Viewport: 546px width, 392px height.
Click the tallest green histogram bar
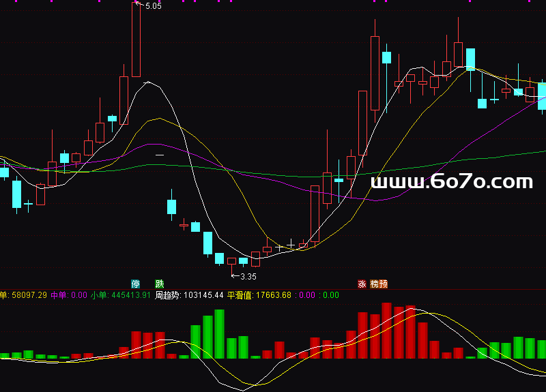pos(219,334)
